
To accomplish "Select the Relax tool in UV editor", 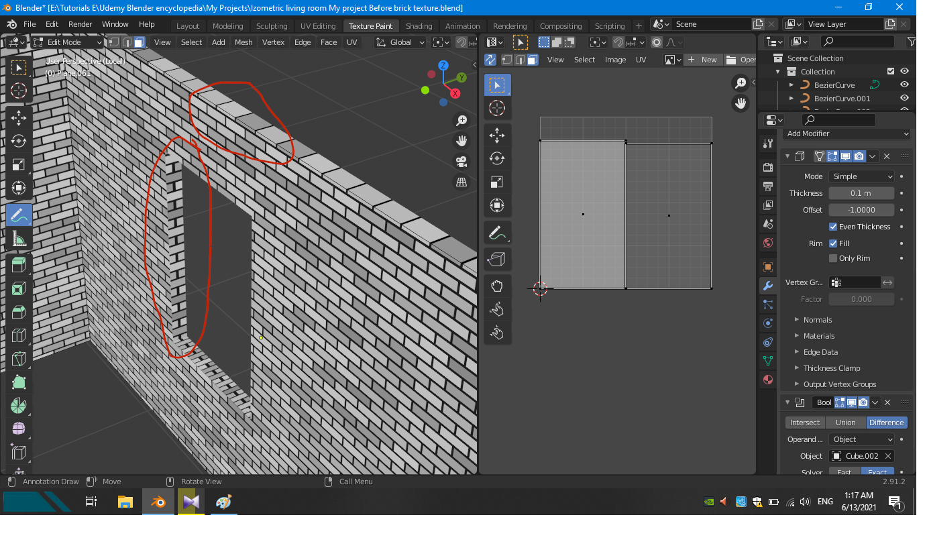I will [x=497, y=309].
